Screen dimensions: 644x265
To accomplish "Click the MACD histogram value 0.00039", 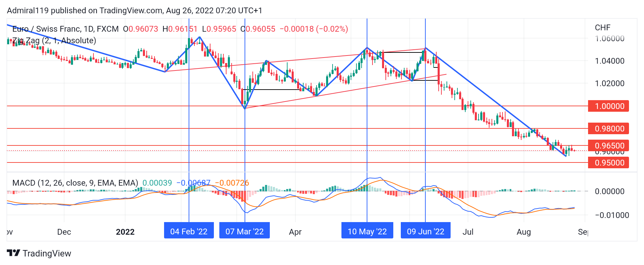I will coord(157,183).
